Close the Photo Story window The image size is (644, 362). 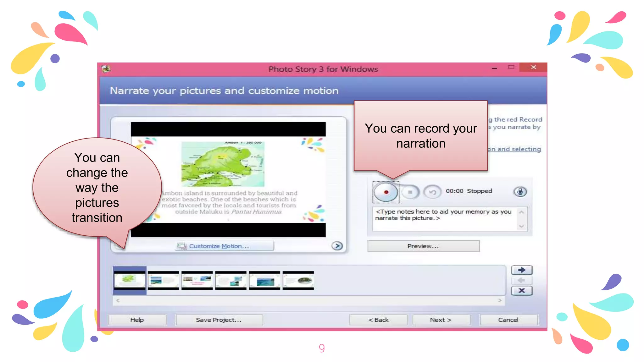click(533, 67)
